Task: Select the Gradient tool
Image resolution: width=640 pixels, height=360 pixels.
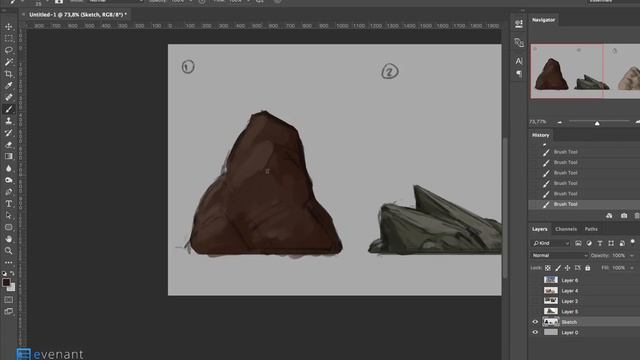Action: [9, 156]
